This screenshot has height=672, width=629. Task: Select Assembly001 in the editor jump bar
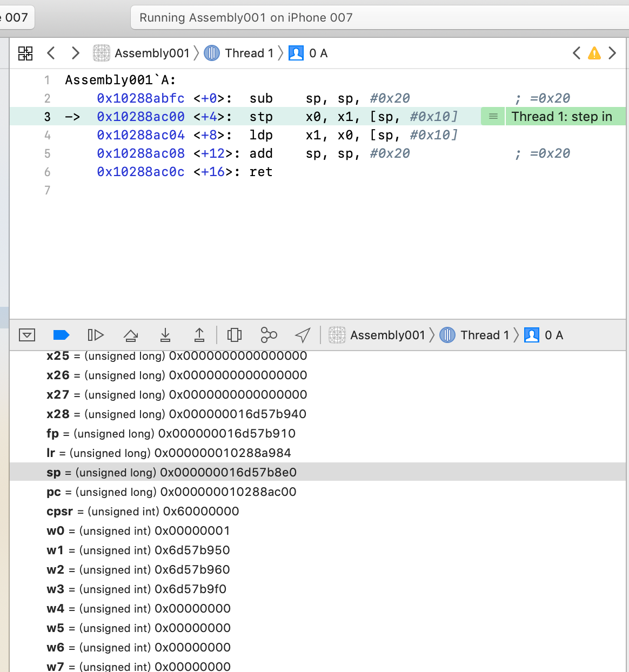tap(142, 53)
